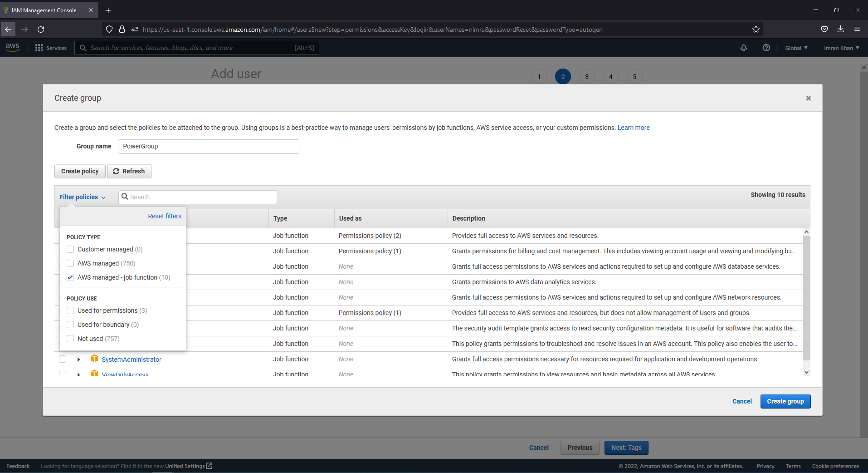
Task: Open the Services grid menu
Action: (x=39, y=48)
